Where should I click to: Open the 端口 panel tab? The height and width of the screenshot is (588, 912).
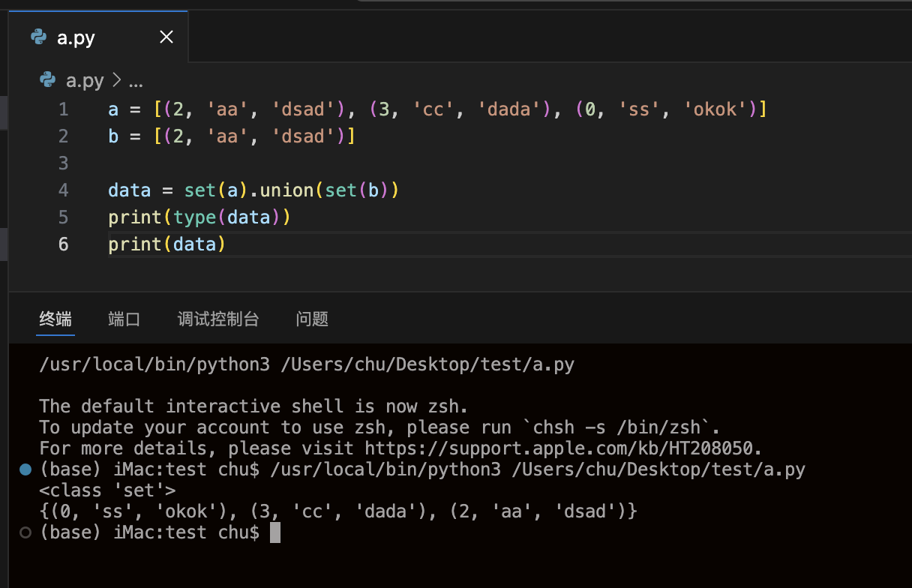124,319
